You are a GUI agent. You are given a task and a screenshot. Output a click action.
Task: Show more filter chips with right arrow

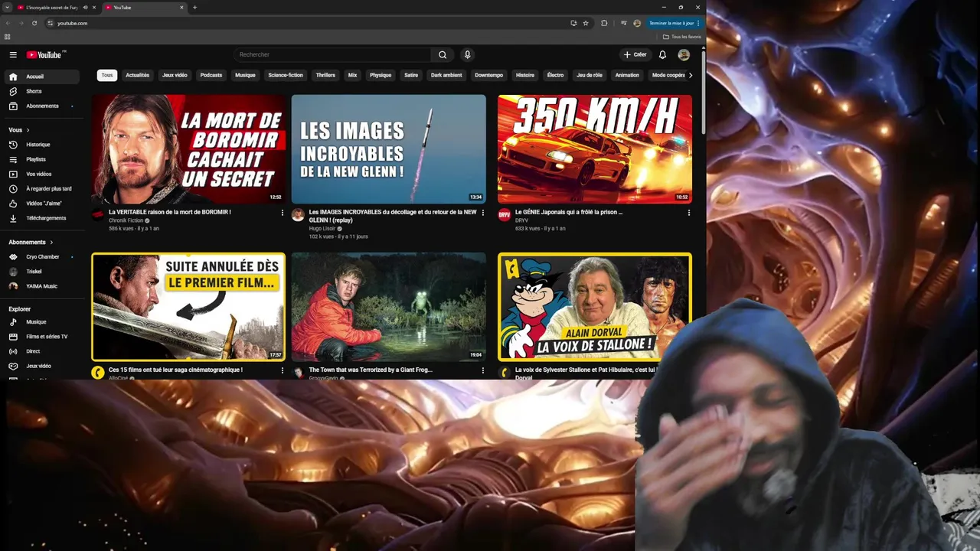click(691, 75)
